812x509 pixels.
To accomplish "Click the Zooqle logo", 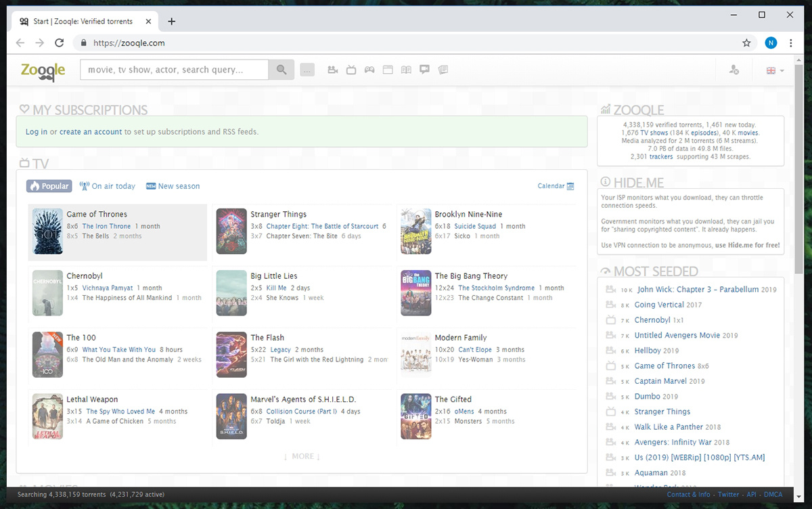I will [x=43, y=70].
